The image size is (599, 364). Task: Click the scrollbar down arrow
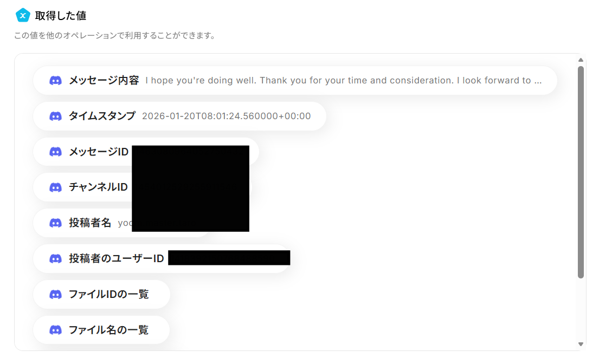pos(581,344)
